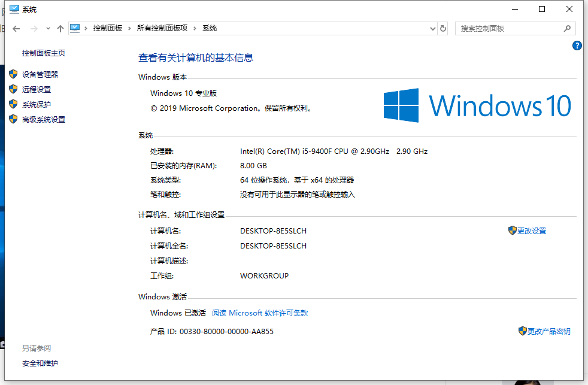588x385 pixels.
Task: Click the Windows 10 logo
Action: click(x=477, y=105)
